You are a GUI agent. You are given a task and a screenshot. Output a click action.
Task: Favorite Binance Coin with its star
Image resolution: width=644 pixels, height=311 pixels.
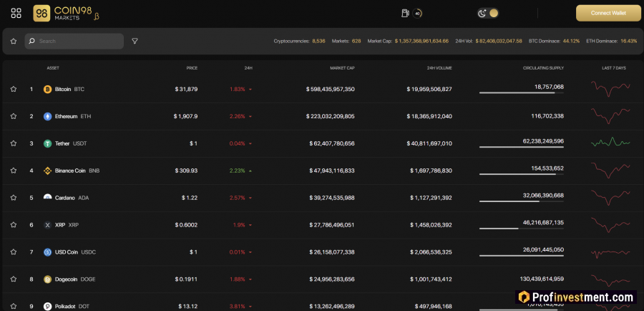tap(13, 171)
